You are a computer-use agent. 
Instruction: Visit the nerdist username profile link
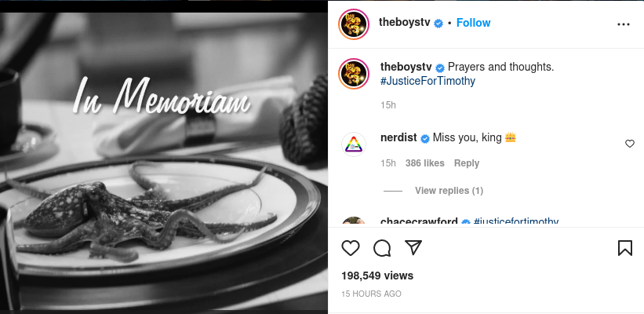click(399, 138)
